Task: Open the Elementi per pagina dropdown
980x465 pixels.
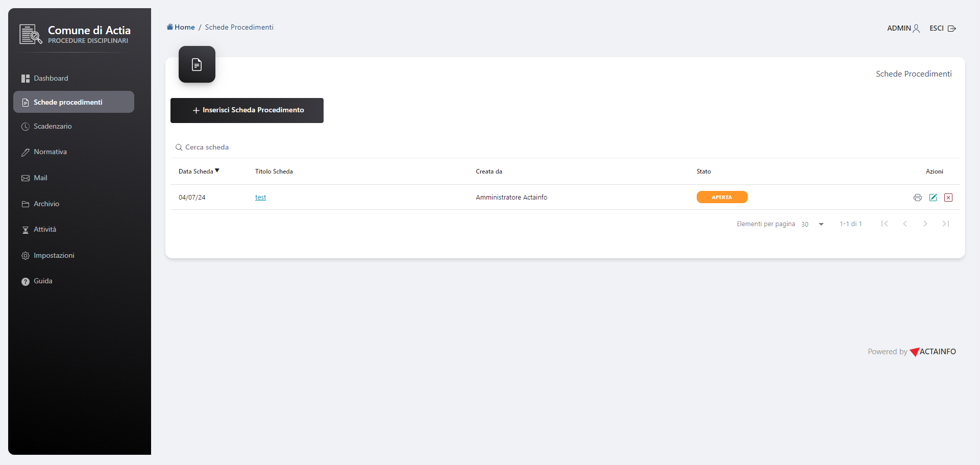Action: tap(813, 224)
